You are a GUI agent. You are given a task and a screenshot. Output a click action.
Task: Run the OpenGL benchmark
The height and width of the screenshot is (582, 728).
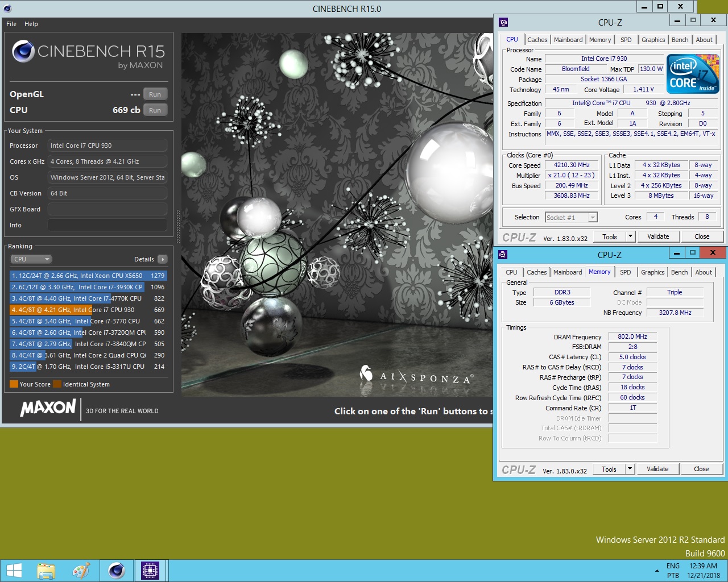(155, 94)
